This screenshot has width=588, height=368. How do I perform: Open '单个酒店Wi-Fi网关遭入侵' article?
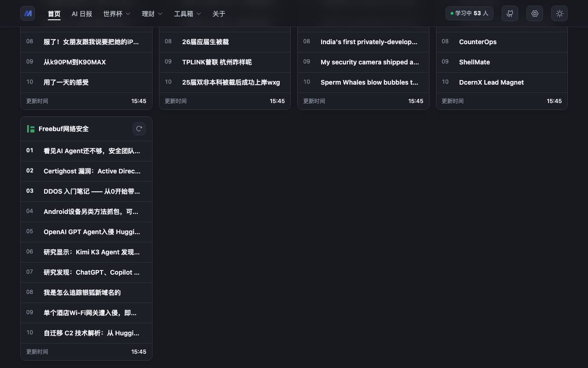tap(86, 313)
